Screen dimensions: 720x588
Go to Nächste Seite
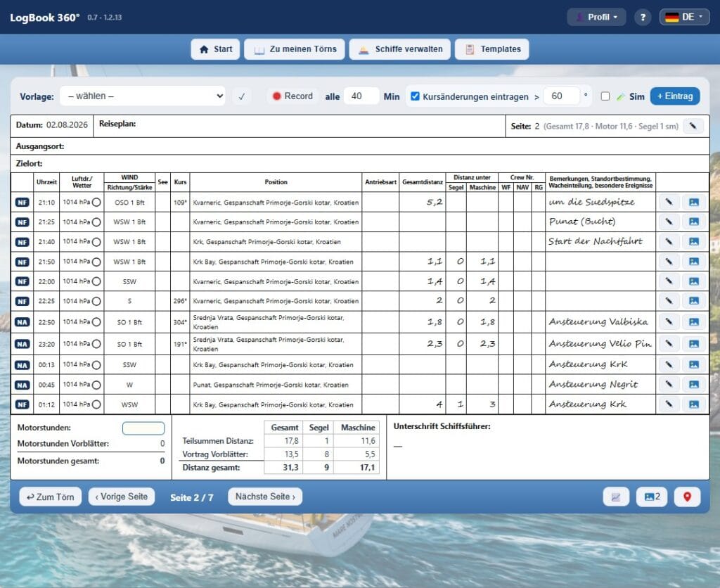tap(265, 497)
